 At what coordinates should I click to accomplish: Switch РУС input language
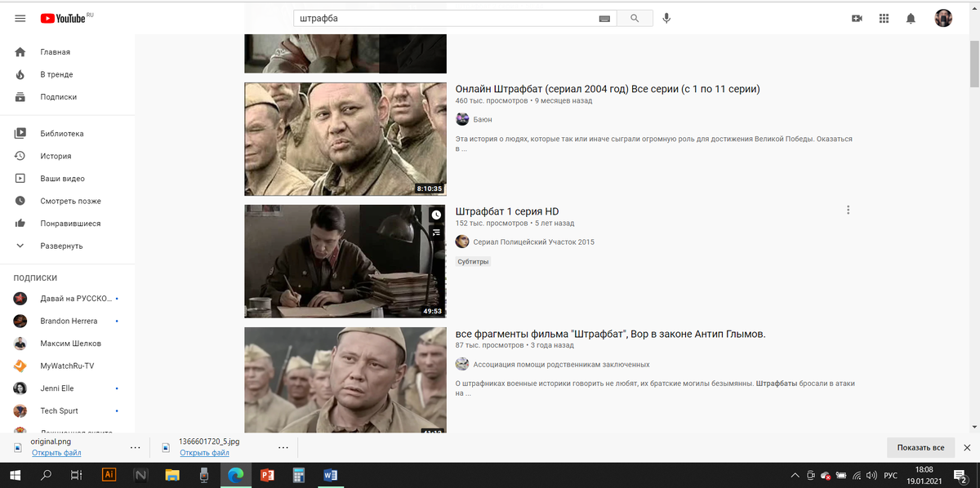tap(892, 475)
